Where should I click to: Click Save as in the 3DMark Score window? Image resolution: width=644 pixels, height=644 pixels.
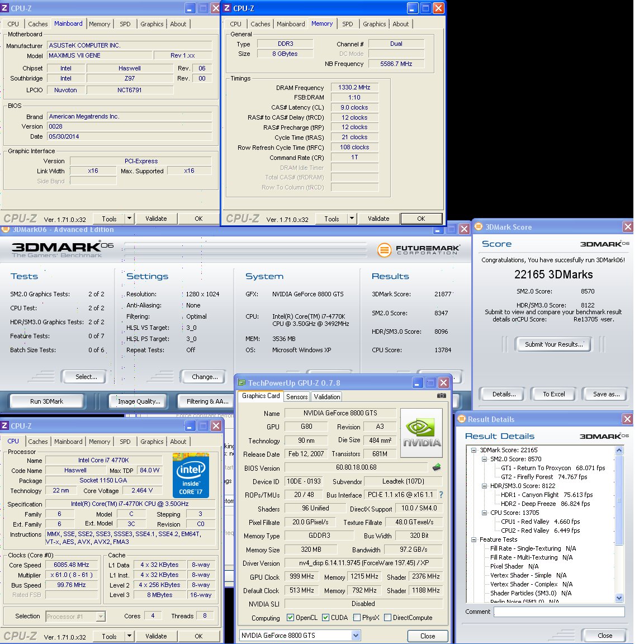[606, 394]
